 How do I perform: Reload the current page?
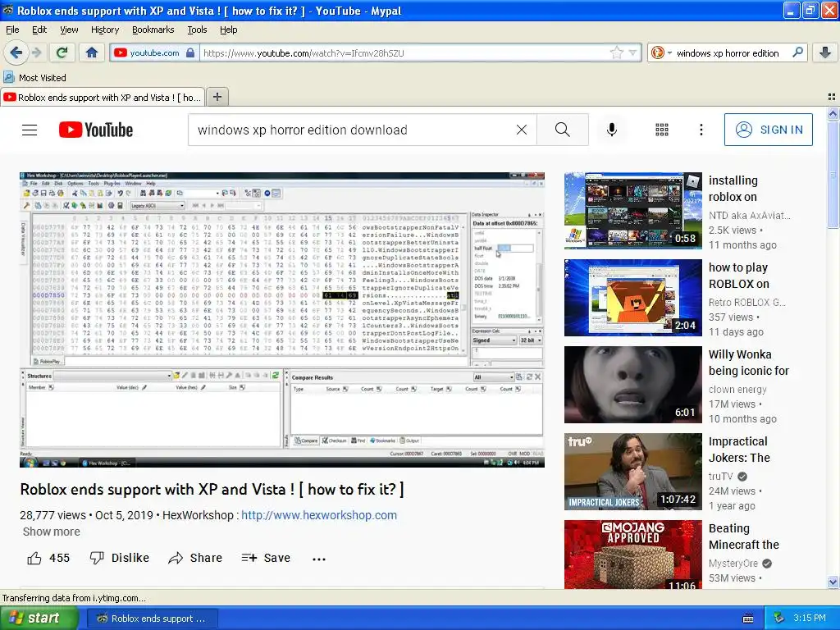pyautogui.click(x=62, y=52)
